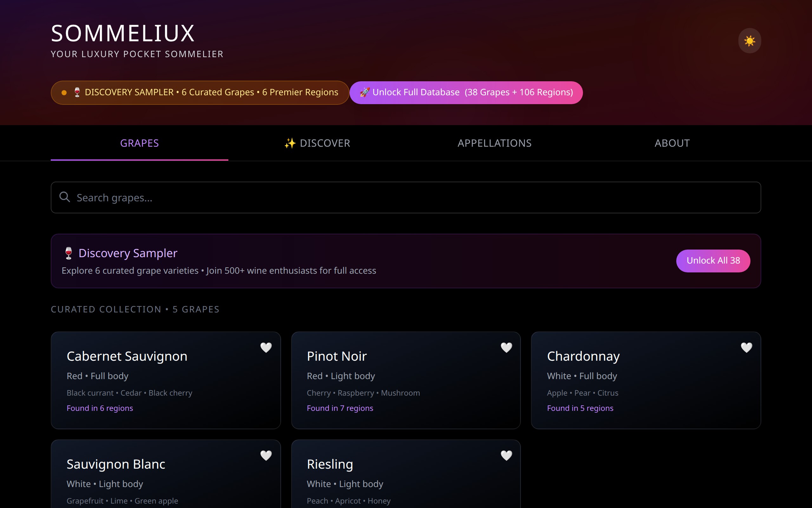The width and height of the screenshot is (812, 508).
Task: Click the sparkles icon on the Discover tab
Action: click(290, 143)
